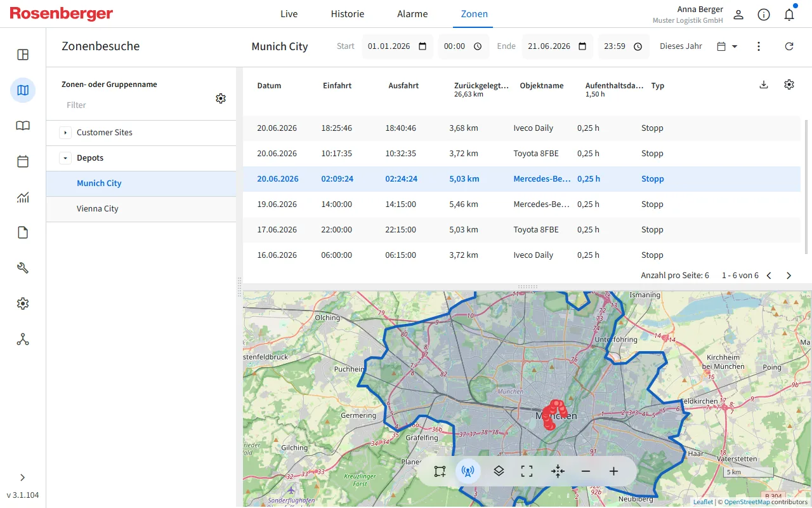
Task: Toggle the live signal tracking map button
Action: pyautogui.click(x=468, y=471)
